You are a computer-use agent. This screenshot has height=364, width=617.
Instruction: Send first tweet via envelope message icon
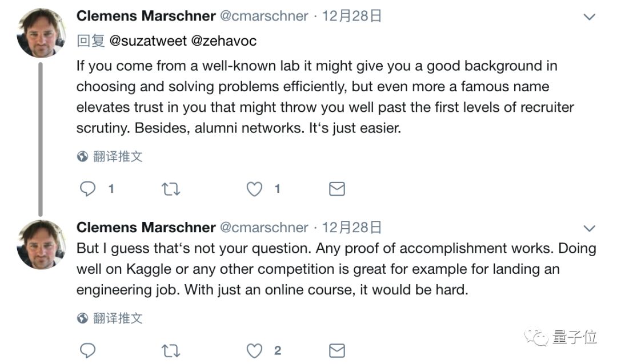(x=337, y=189)
